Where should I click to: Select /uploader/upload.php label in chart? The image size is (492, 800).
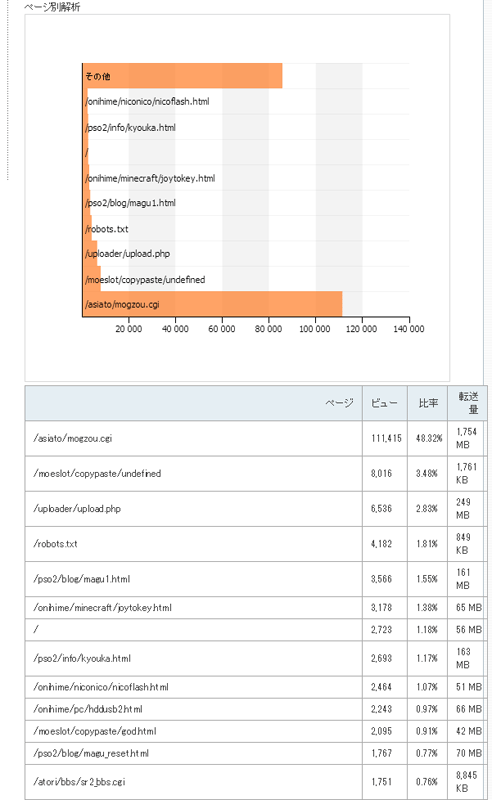[128, 254]
